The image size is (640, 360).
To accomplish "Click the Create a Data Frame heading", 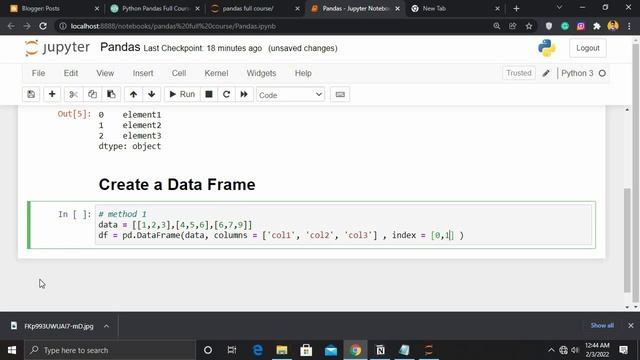I will (x=177, y=184).
